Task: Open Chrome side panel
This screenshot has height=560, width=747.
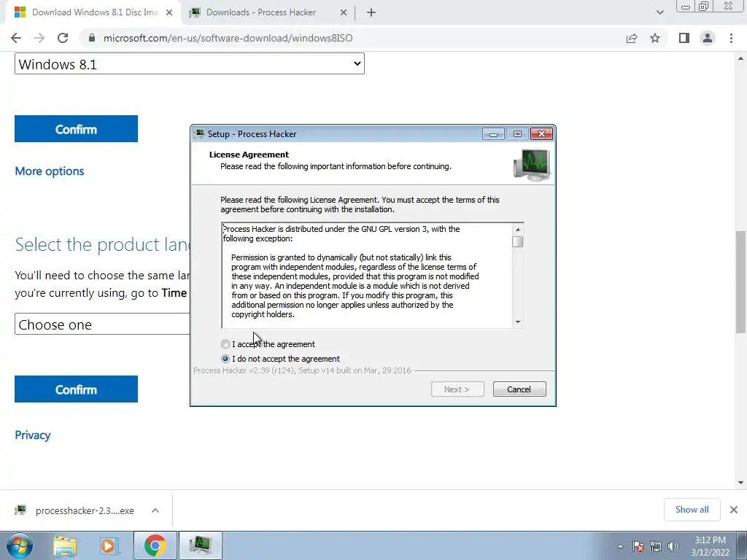Action: pyautogui.click(x=684, y=38)
